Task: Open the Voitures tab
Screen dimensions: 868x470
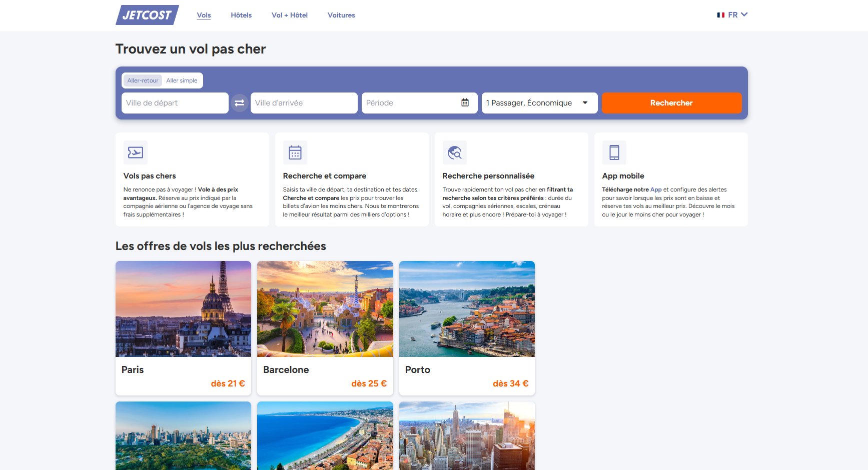Action: click(341, 15)
